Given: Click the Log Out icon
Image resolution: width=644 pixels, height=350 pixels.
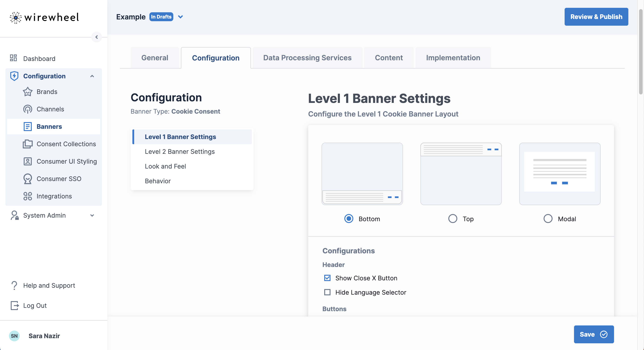Looking at the screenshot, I should 15,305.
